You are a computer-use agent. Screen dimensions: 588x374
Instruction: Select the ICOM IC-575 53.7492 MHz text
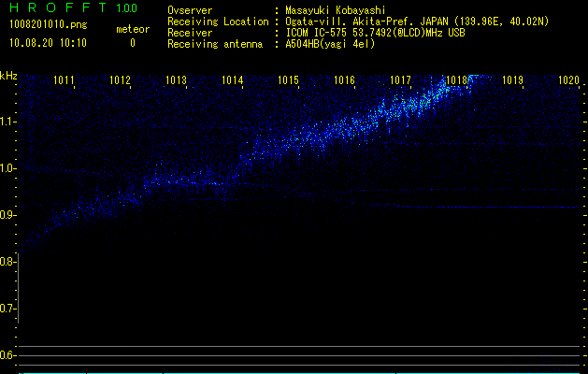[375, 33]
